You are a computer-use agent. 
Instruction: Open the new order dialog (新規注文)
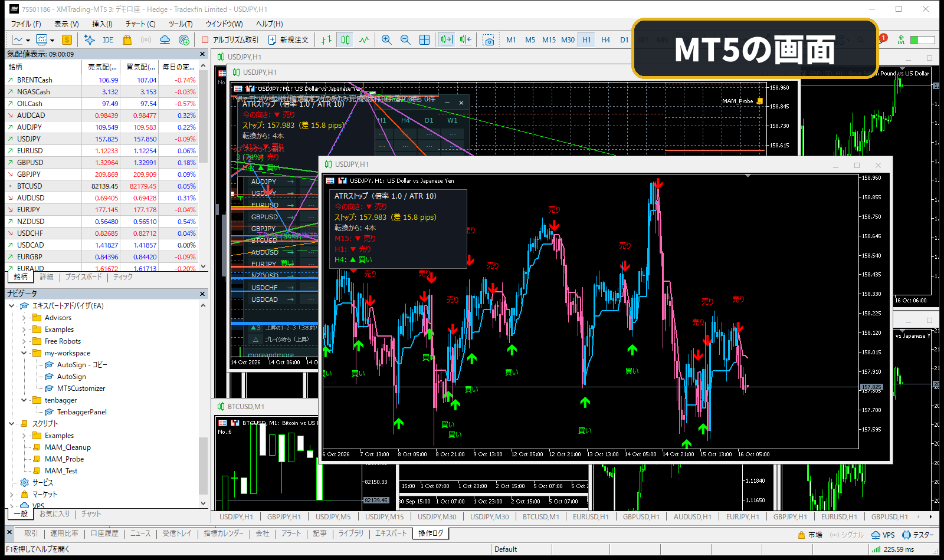[289, 40]
